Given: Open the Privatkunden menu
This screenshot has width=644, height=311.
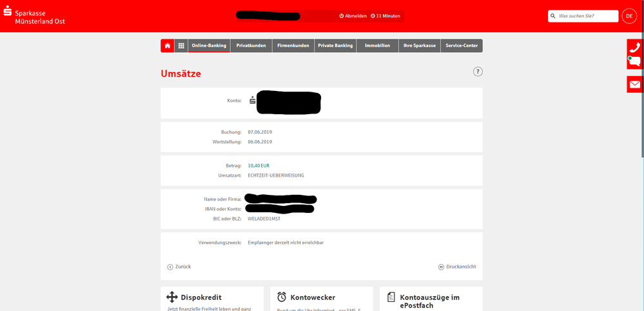Looking at the screenshot, I should (x=251, y=46).
